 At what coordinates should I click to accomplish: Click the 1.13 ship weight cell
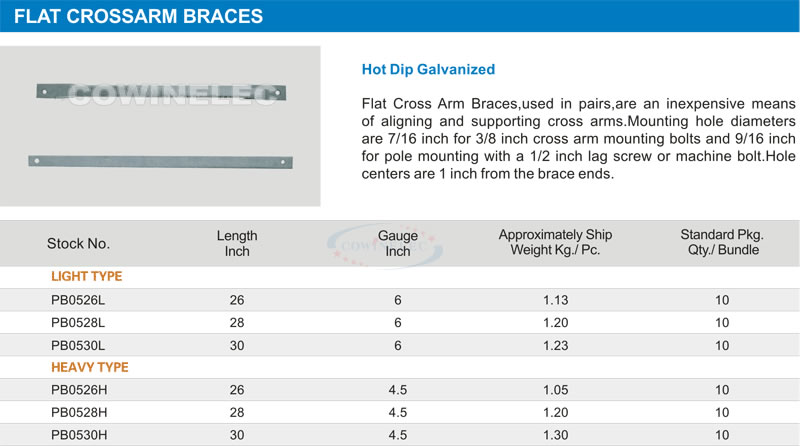pos(555,300)
